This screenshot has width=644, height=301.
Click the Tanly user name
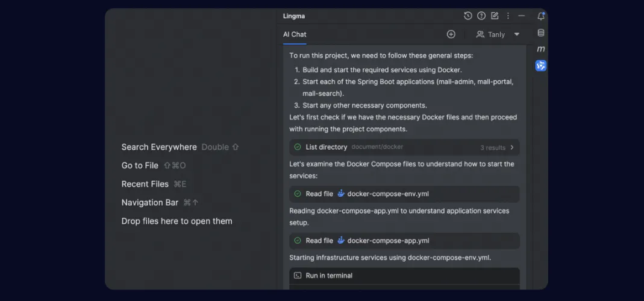(x=496, y=34)
